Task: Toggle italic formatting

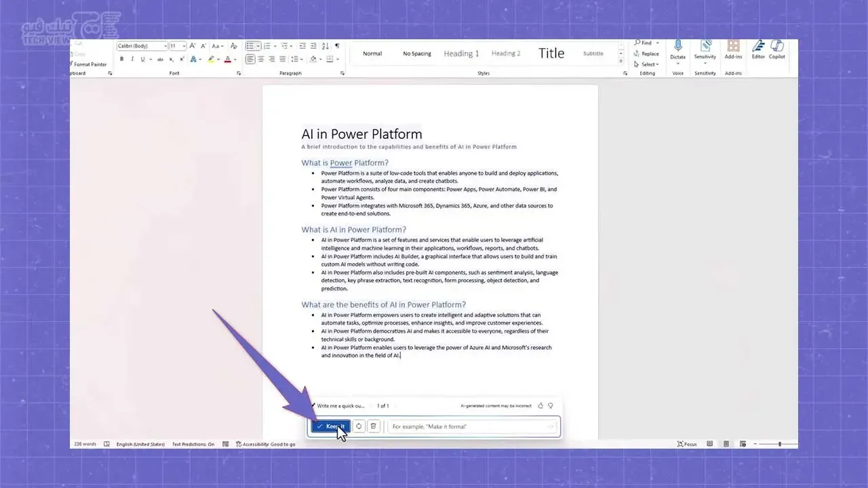Action: click(132, 59)
